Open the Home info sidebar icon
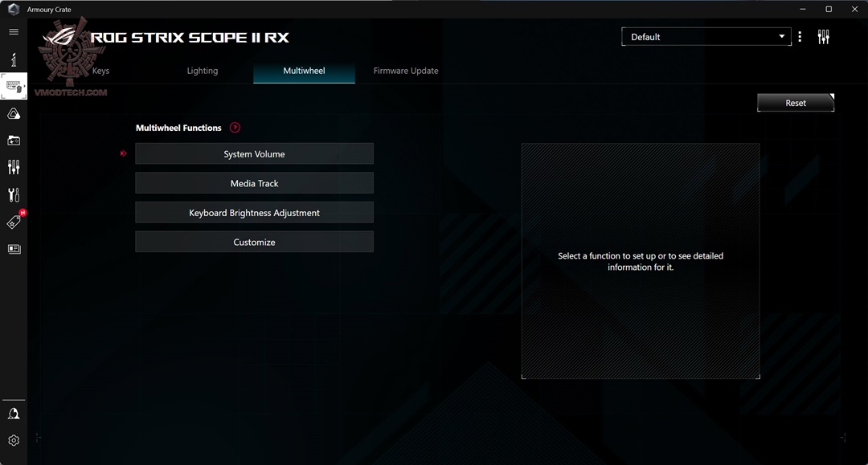Screen dimensions: 868x465 click(x=14, y=59)
